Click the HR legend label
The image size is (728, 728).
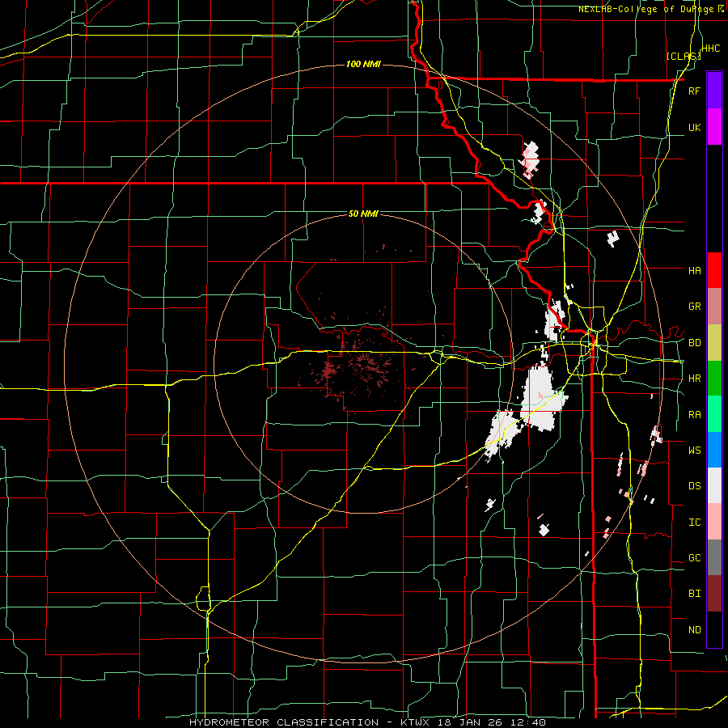pos(694,379)
